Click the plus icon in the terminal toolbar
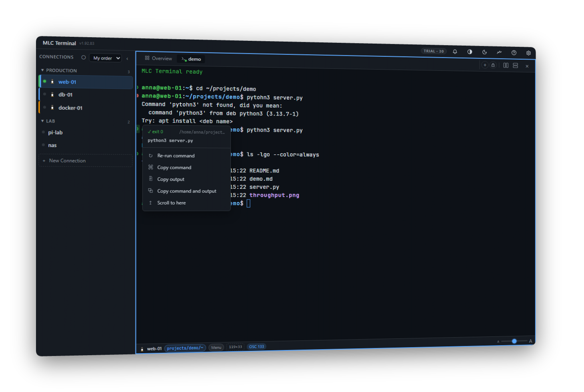 (x=485, y=65)
